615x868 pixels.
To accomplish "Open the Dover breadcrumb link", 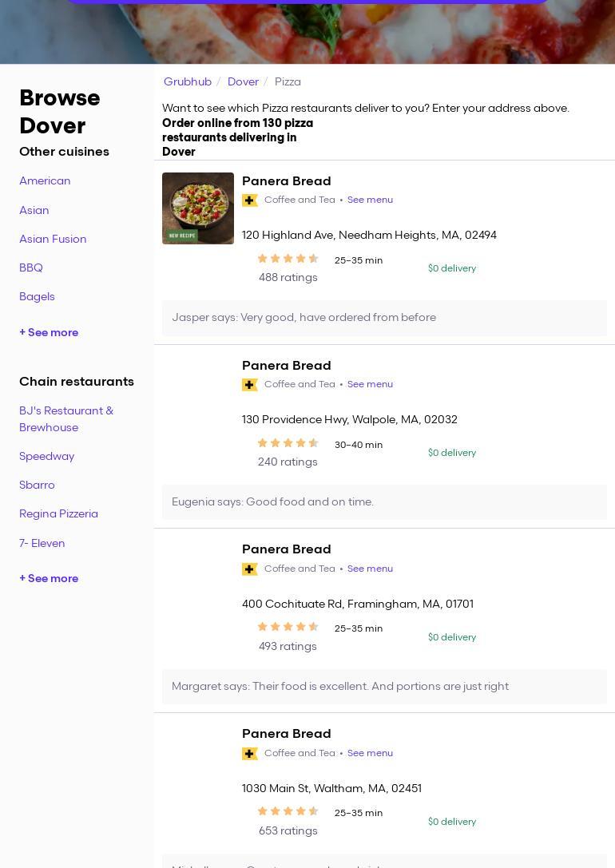I will pos(243,82).
